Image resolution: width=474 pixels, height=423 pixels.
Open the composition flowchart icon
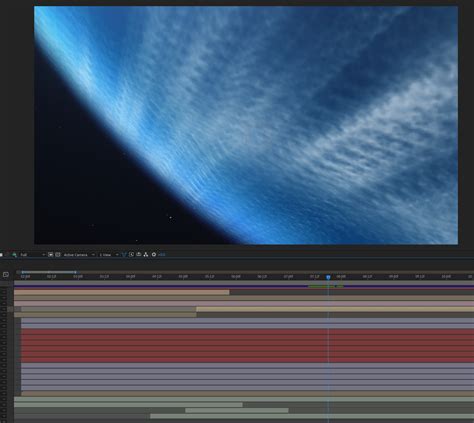point(146,255)
